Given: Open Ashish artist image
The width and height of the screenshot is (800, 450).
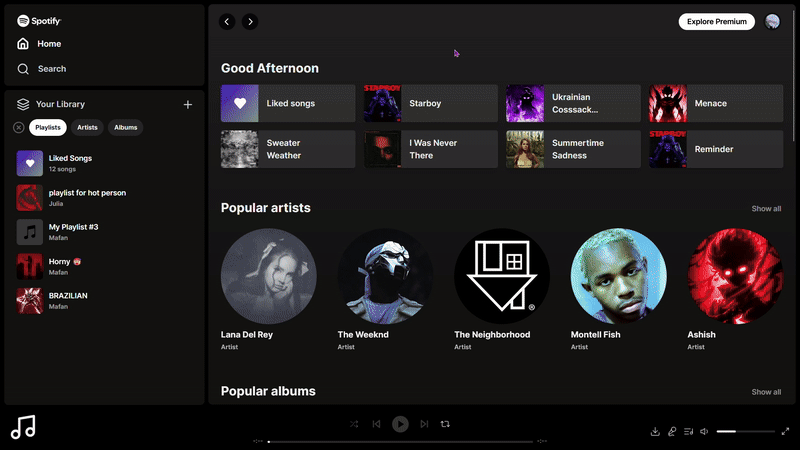Looking at the screenshot, I should pyautogui.click(x=735, y=276).
